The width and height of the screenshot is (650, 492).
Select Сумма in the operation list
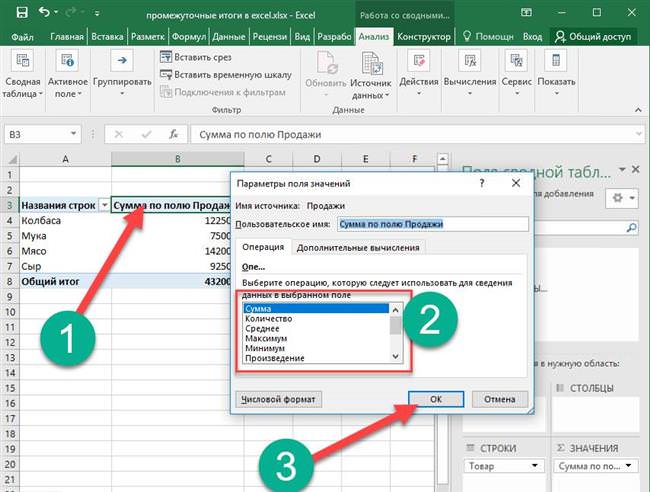point(316,309)
